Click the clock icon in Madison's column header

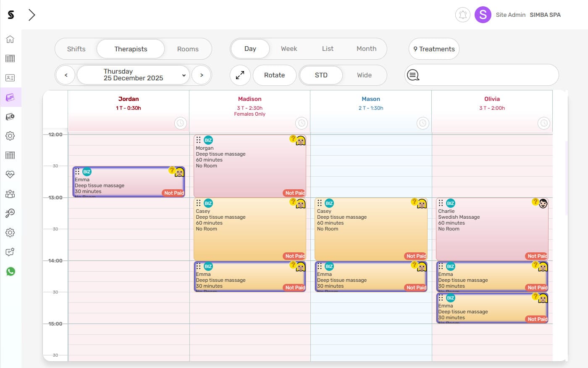[x=302, y=123]
